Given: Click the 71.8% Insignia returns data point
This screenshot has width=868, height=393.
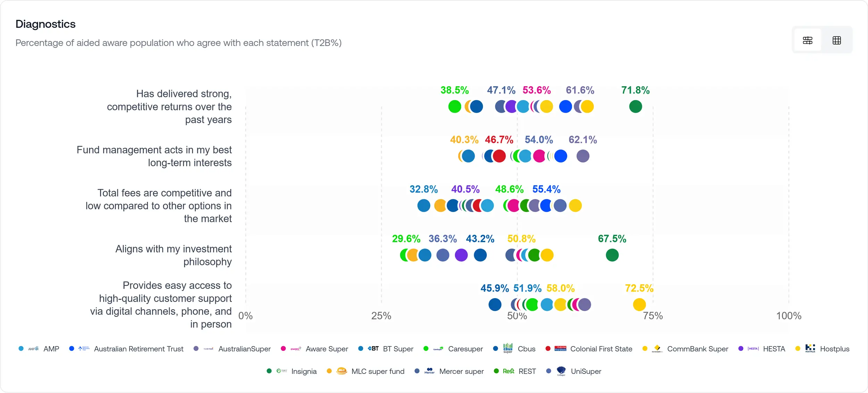Looking at the screenshot, I should (635, 106).
